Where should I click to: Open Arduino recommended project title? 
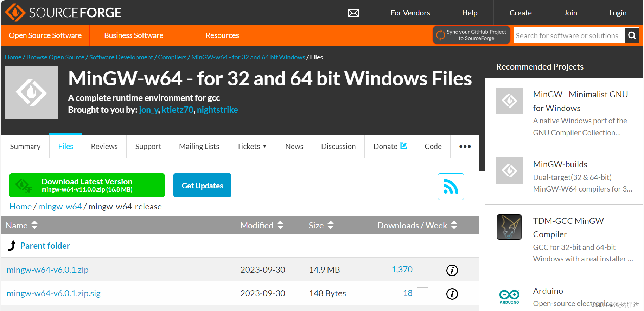tap(548, 291)
